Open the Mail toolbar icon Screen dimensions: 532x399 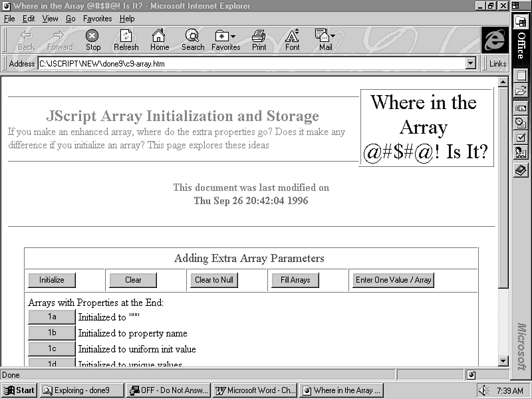[x=325, y=36]
